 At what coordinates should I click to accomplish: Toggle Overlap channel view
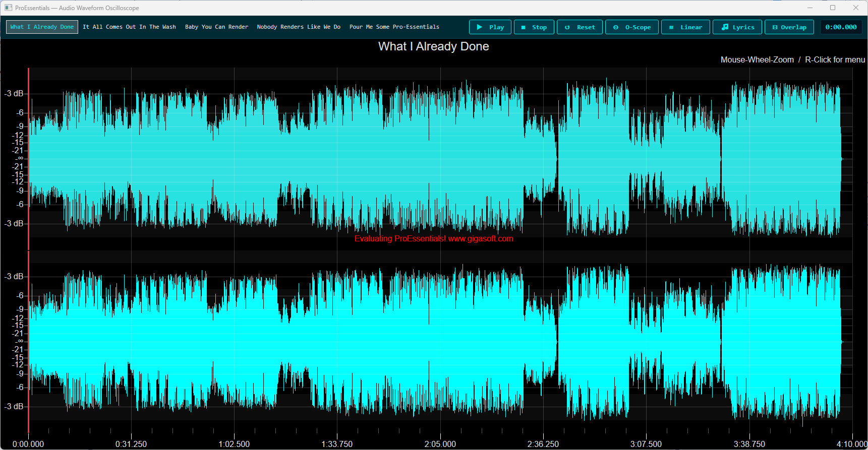tap(789, 27)
